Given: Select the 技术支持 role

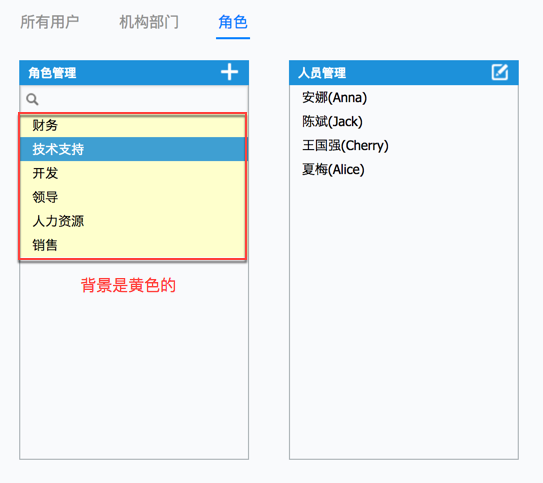Looking at the screenshot, I should 133,149.
